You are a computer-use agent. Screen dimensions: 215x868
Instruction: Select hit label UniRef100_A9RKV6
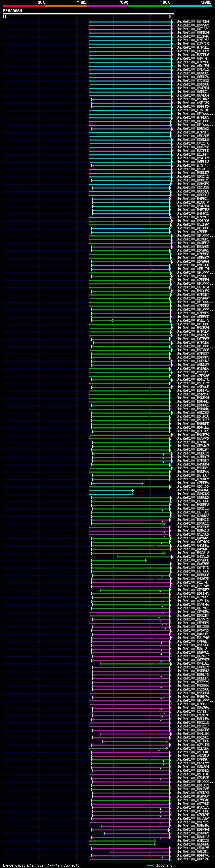click(193, 856)
